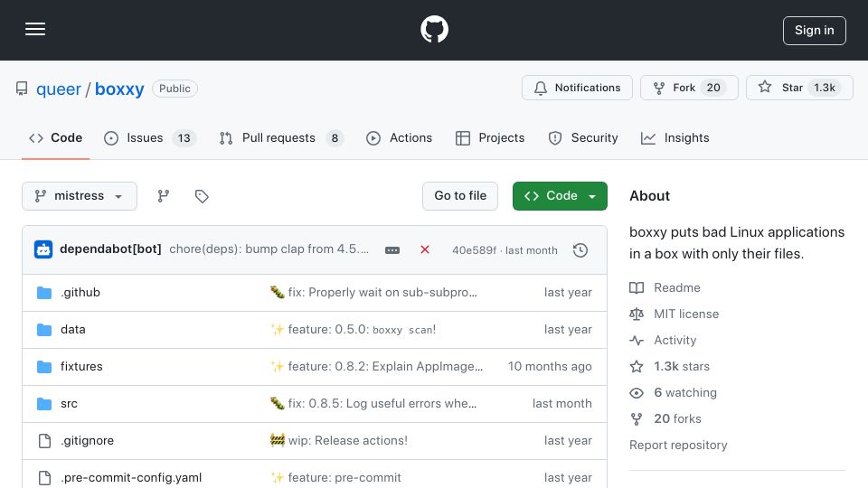Open the hamburger navigation menu
Screen dimensions: 868x488
pos(35,29)
